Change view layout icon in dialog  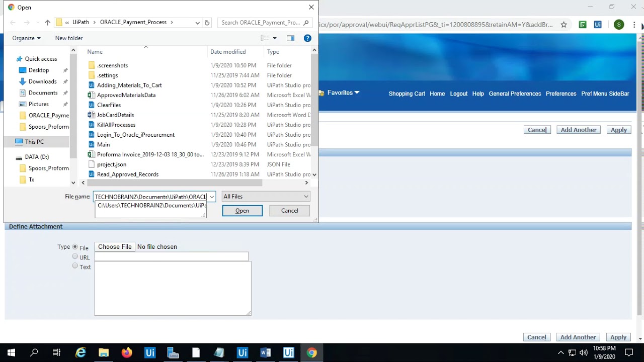pyautogui.click(x=265, y=38)
